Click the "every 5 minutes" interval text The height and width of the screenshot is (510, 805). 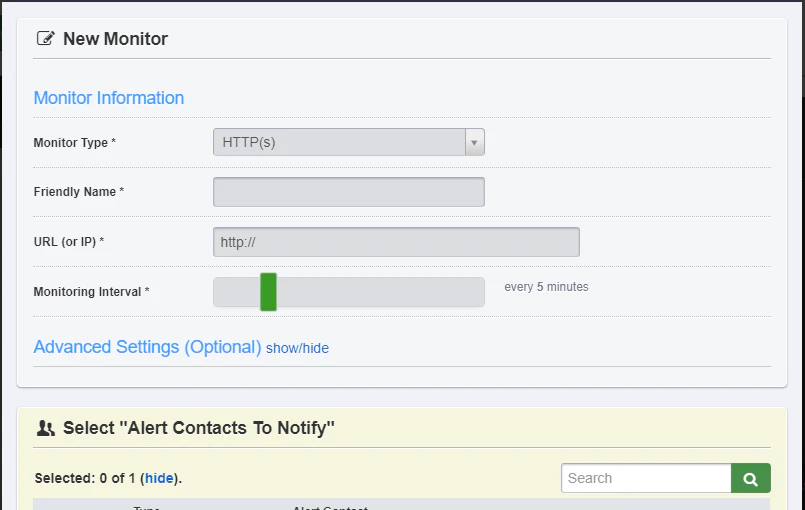point(546,287)
